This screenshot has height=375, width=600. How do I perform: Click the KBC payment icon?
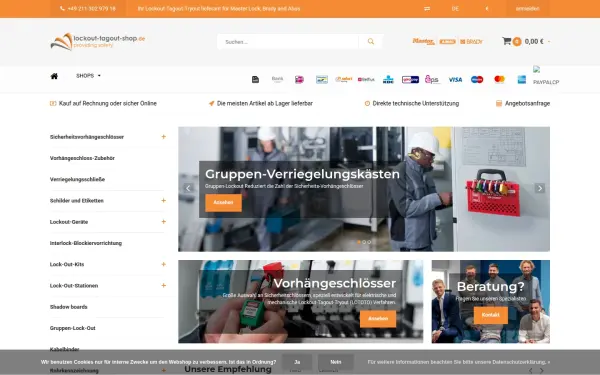coord(388,80)
